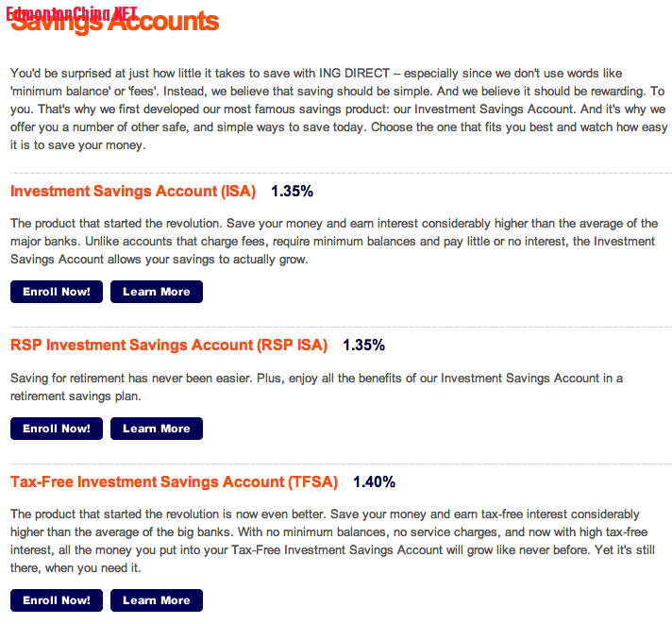Open Learn More for the RSP ISA
The width and height of the screenshot is (672, 624).
pos(156,429)
